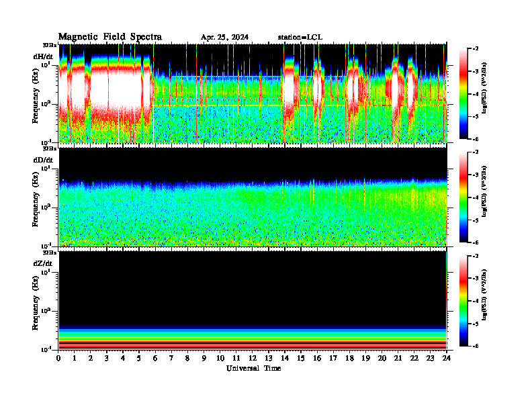Click the -3 tick on dZ/dt color bar
532x411 pixels.
coord(476,279)
